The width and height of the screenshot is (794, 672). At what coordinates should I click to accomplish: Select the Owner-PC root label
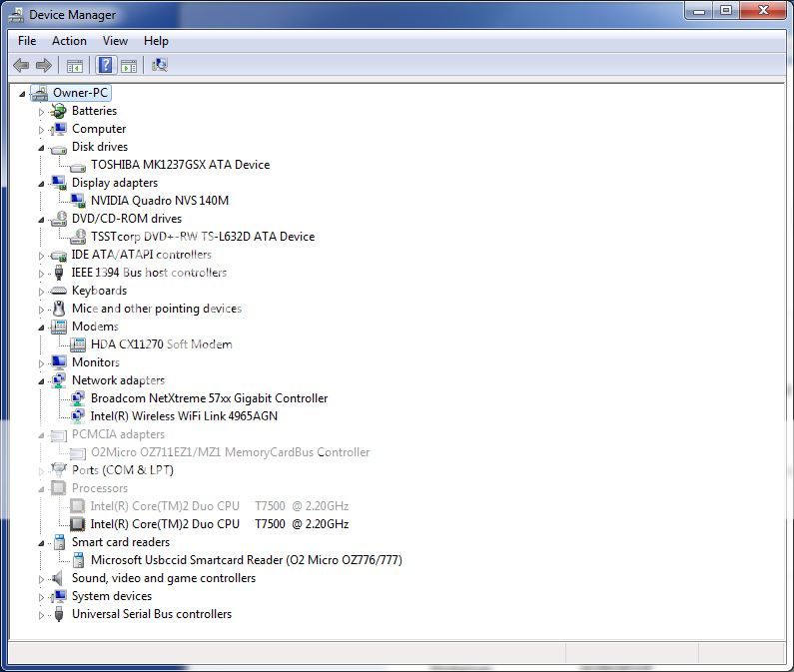click(80, 93)
